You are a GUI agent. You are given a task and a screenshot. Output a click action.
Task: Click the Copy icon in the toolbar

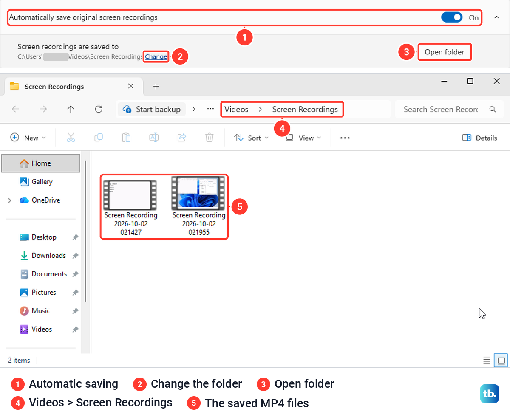tap(99, 138)
